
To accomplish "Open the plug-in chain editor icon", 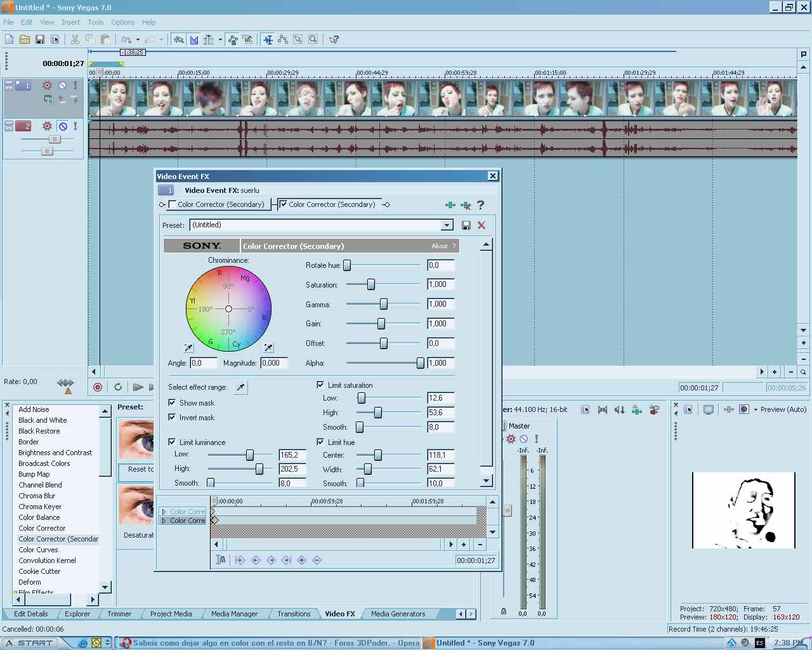I will pyautogui.click(x=450, y=204).
